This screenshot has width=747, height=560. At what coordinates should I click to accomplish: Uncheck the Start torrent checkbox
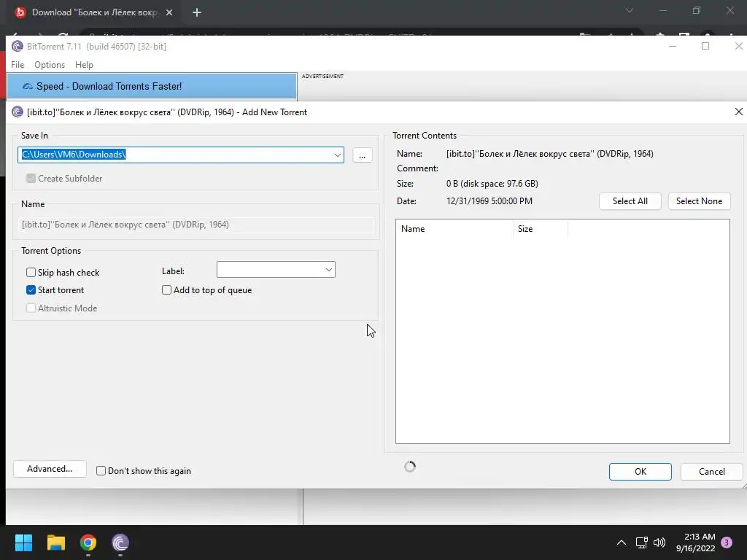pos(31,290)
